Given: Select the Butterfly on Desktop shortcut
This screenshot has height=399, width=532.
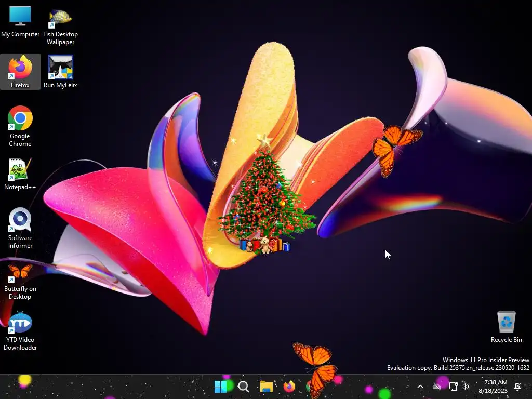Looking at the screenshot, I should [x=20, y=282].
